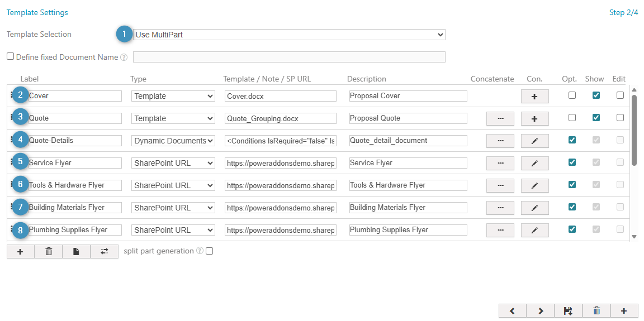Check the Opt. checkbox for the Quote row
Image resolution: width=644 pixels, height=321 pixels.
pos(572,118)
